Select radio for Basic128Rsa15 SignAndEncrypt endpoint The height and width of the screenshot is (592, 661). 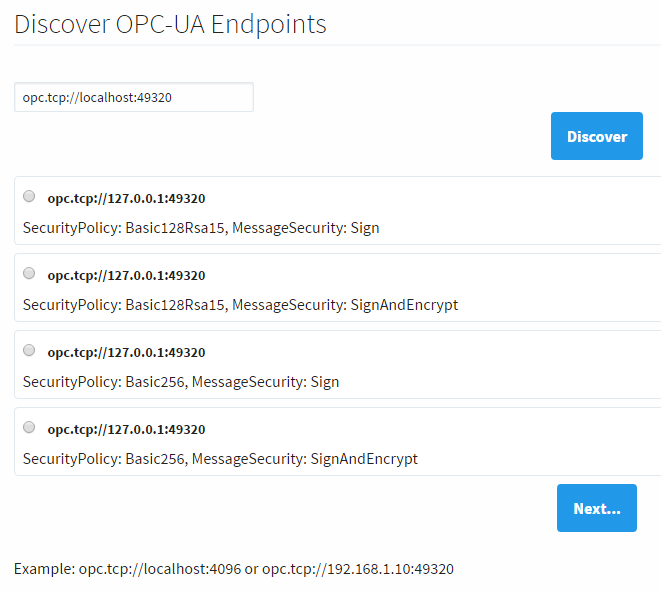(29, 273)
